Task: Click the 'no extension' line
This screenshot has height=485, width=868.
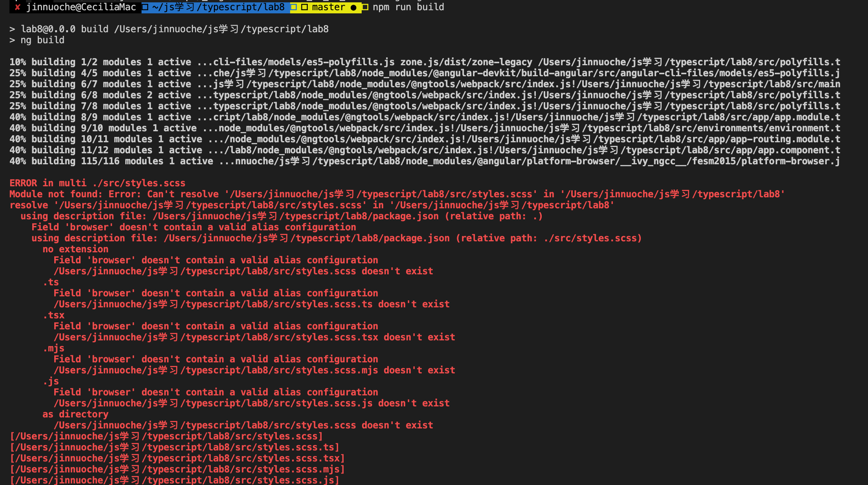Action: (75, 249)
